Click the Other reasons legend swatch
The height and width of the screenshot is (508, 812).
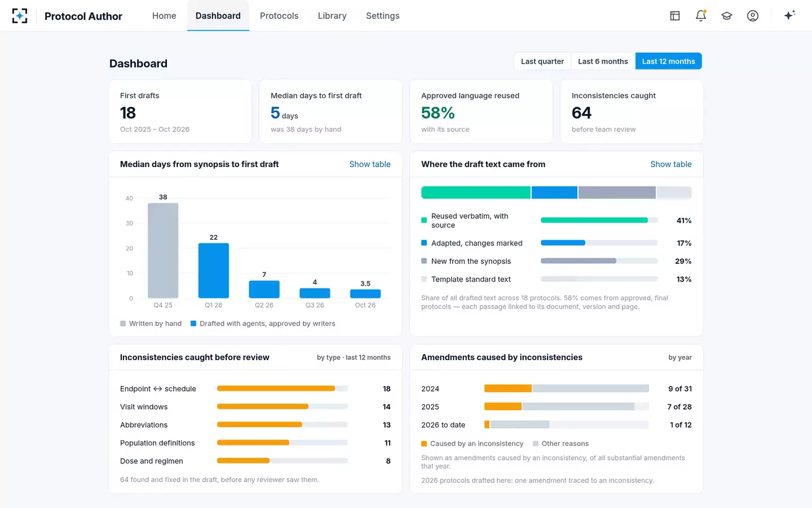pyautogui.click(x=536, y=444)
